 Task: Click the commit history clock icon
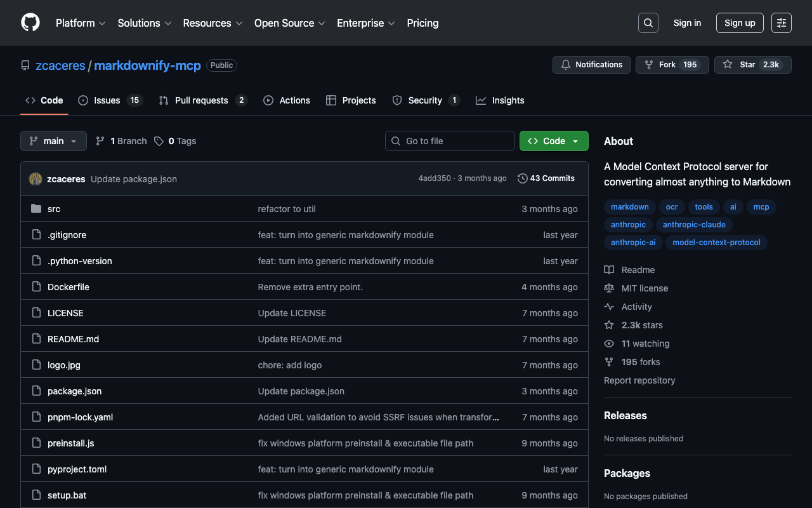click(x=522, y=178)
